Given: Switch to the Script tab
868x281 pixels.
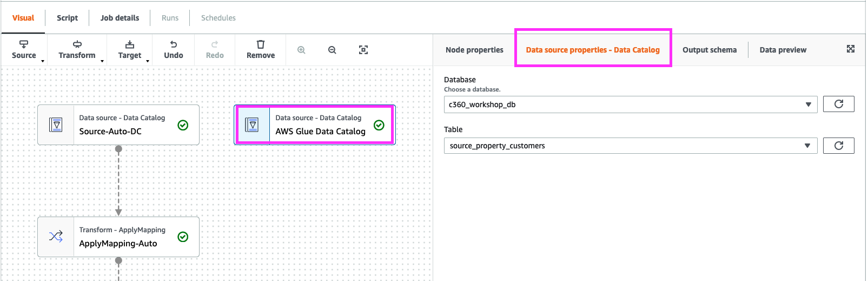Looking at the screenshot, I should (67, 18).
